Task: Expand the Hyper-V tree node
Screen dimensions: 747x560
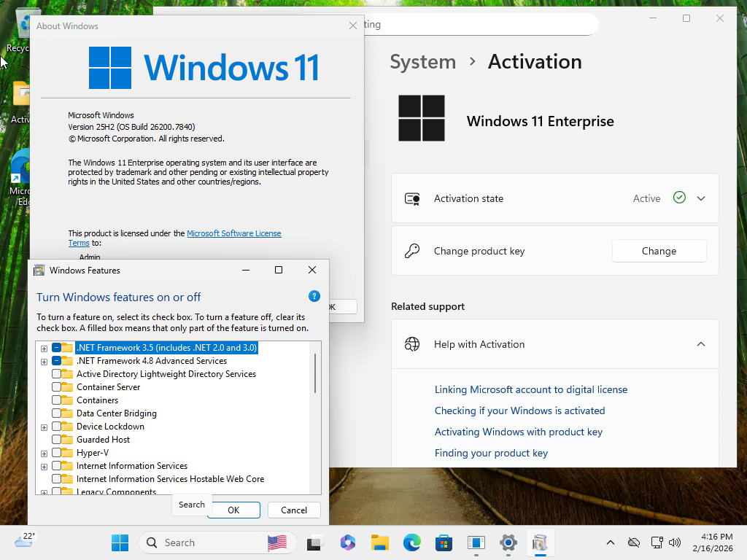Action: coord(44,454)
